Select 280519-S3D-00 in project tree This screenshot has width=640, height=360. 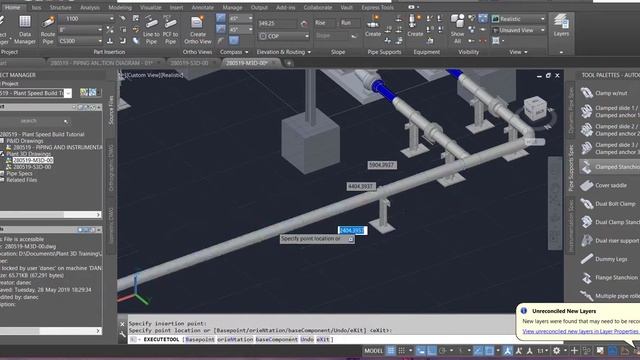click(x=32, y=167)
